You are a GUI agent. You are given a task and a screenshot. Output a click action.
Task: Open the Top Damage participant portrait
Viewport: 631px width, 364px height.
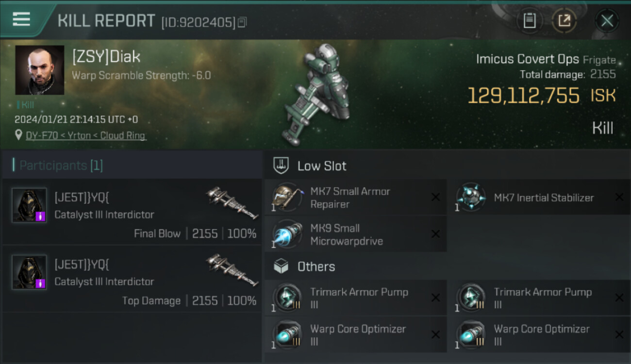coord(29,272)
